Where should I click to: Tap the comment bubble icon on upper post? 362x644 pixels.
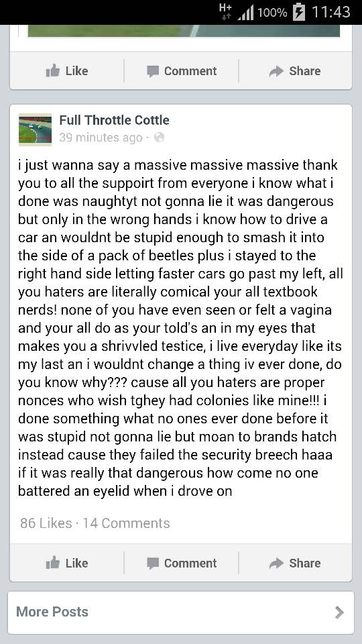click(x=153, y=72)
